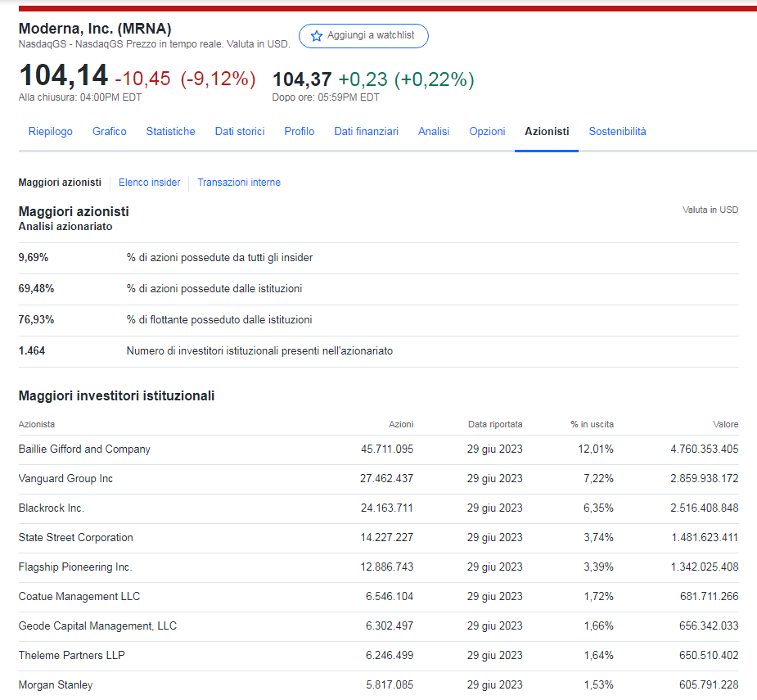757x700 pixels.
Task: Select the Profilo tab
Action: (300, 131)
